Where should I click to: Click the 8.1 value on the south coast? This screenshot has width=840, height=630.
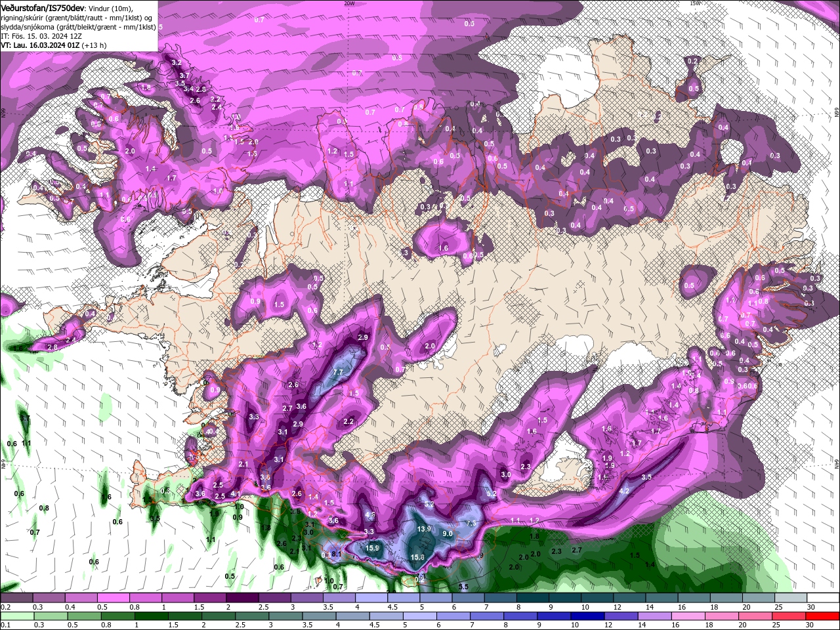(x=337, y=554)
